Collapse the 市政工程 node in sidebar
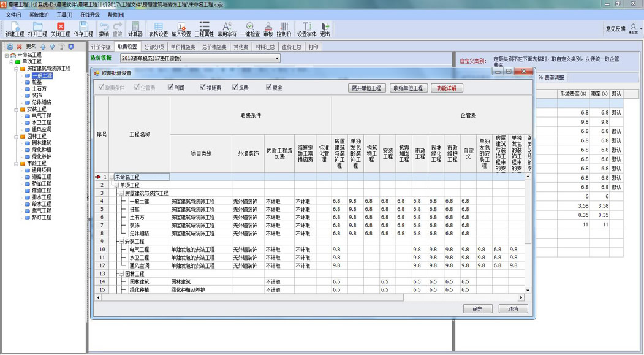Image resolution: width=644 pixels, height=355 pixels. (x=17, y=164)
